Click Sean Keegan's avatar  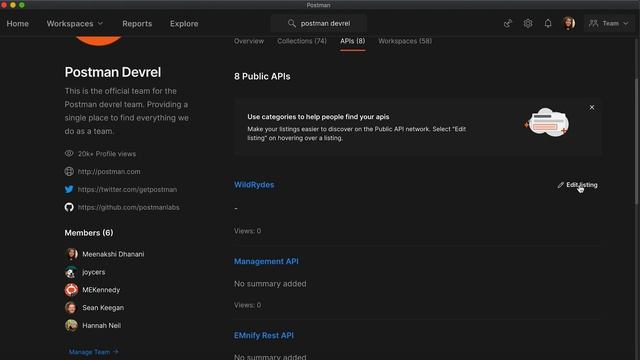(x=71, y=308)
